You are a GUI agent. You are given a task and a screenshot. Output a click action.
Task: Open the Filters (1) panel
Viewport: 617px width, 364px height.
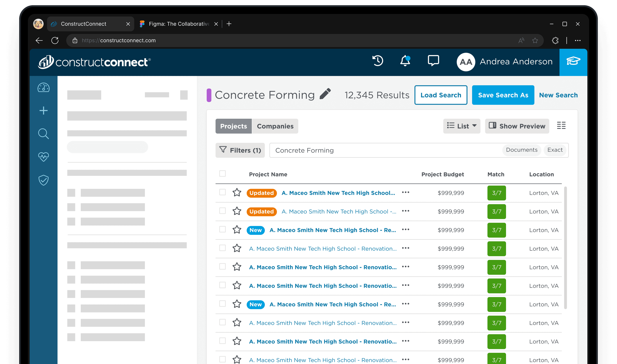point(240,150)
